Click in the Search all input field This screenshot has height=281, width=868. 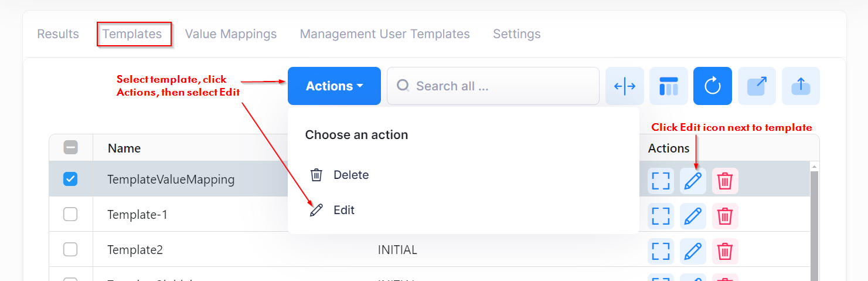(x=498, y=86)
